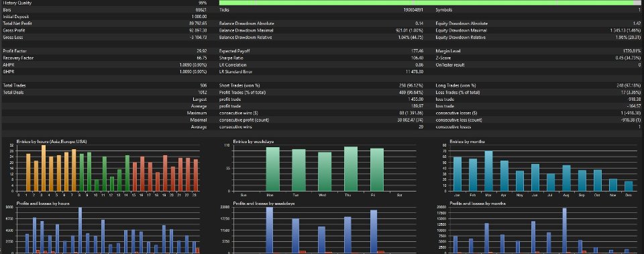Select the Loss Trades (% of total) label
Image resolution: width=644 pixels, height=254 pixels.
click(x=458, y=93)
